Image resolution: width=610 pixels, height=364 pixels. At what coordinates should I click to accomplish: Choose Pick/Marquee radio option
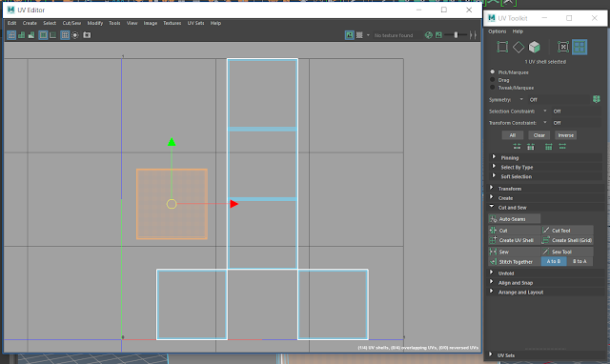pyautogui.click(x=493, y=72)
